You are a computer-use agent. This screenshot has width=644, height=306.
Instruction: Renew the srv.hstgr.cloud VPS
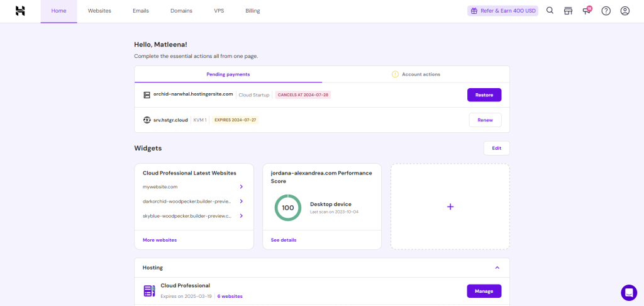click(x=485, y=120)
